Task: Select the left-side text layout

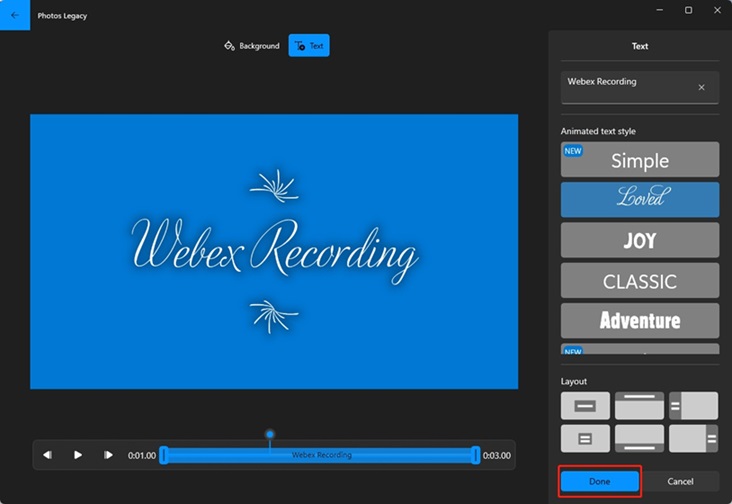Action: pos(694,406)
